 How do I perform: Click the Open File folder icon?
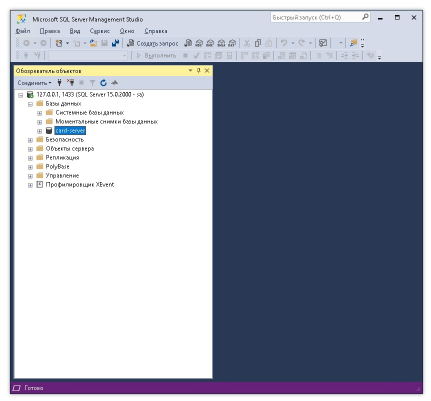pos(94,43)
